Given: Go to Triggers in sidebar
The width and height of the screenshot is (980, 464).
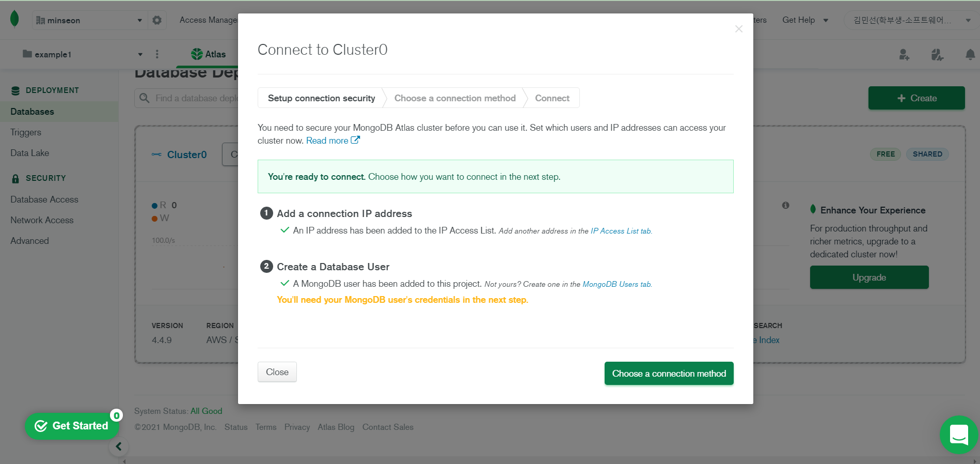Looking at the screenshot, I should 26,132.
